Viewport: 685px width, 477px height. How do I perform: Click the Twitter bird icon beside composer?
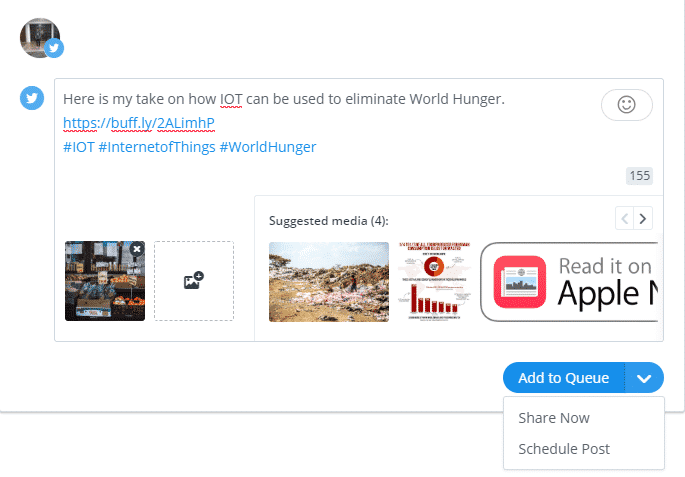pos(32,98)
